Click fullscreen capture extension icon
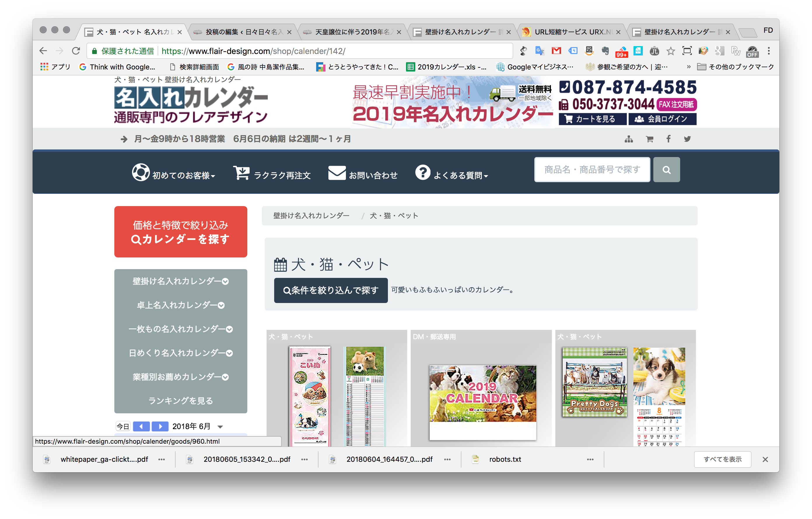 [687, 51]
